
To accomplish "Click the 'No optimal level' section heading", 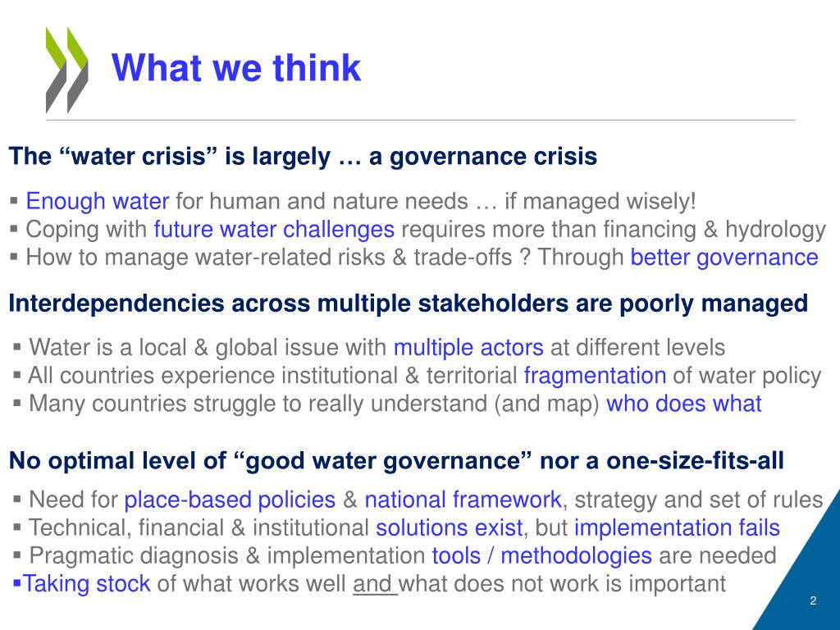I will 396,461.
